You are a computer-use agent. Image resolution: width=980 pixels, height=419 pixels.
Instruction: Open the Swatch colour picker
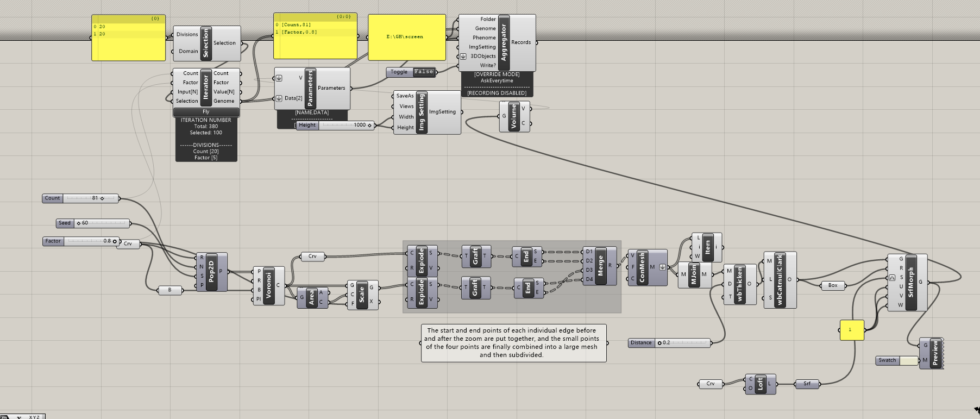click(909, 360)
